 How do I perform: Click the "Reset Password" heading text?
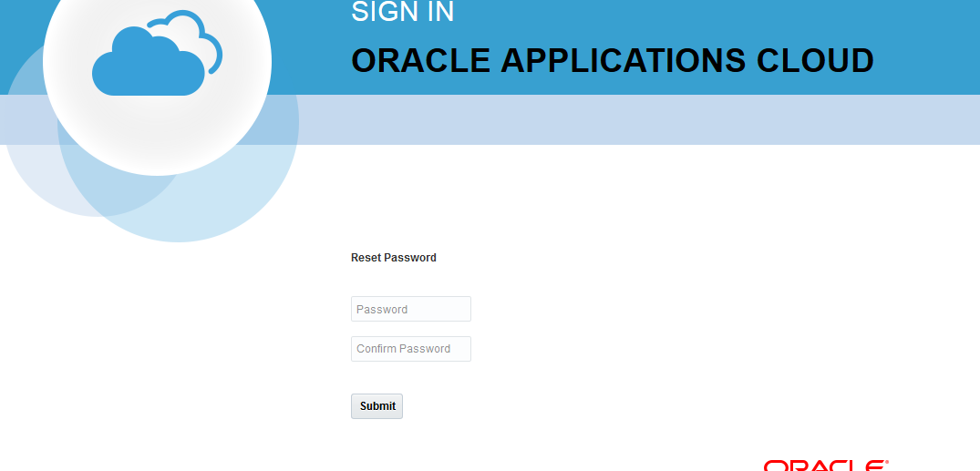point(394,257)
